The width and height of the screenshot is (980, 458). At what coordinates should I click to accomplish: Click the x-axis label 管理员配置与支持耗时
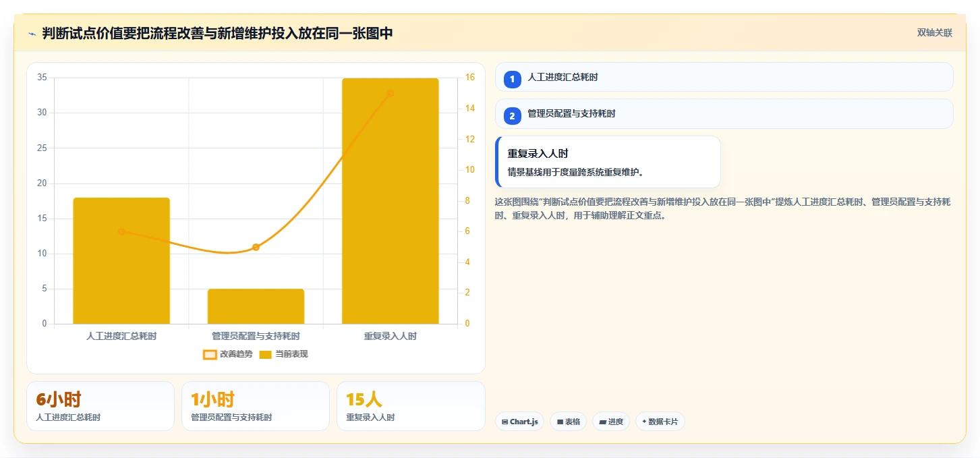tap(256, 336)
